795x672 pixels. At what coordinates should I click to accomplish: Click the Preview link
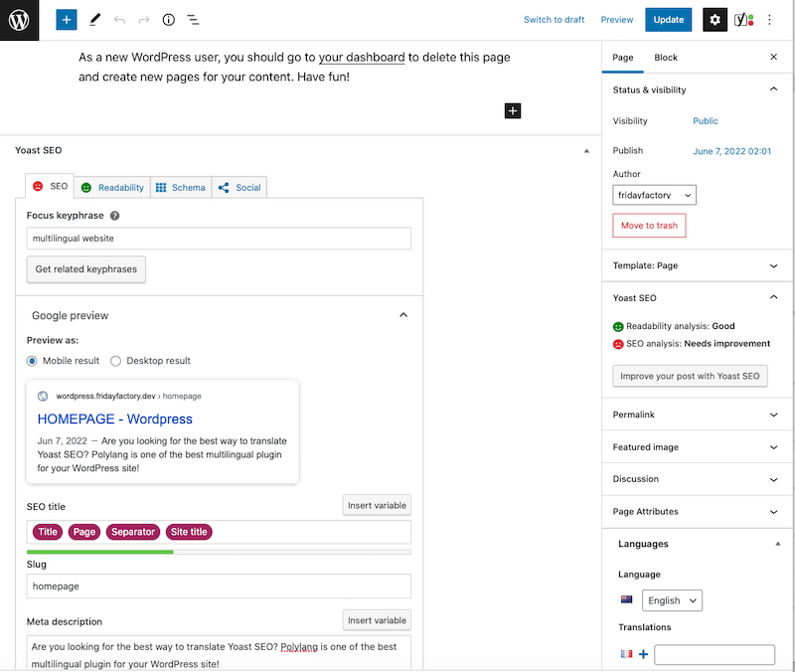pyautogui.click(x=616, y=20)
